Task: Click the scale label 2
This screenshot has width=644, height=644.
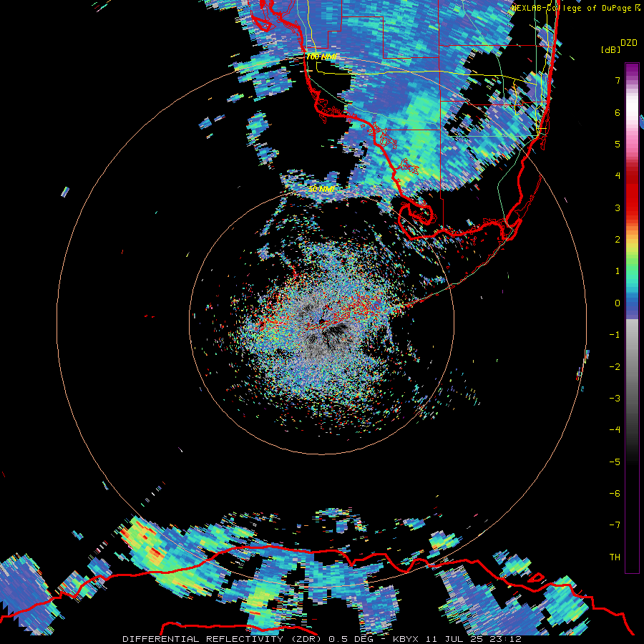Action: pos(618,240)
